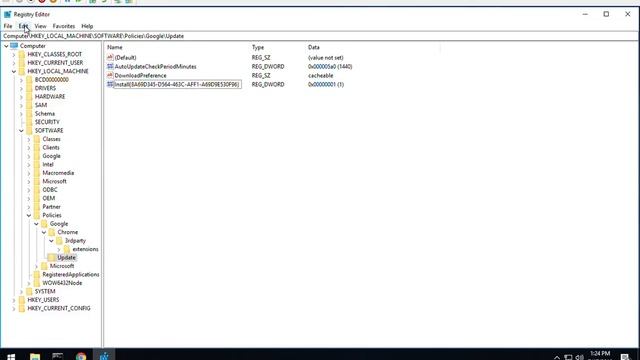Expand the HARDWARE key
This screenshot has width=640, height=360.
[x=21, y=97]
